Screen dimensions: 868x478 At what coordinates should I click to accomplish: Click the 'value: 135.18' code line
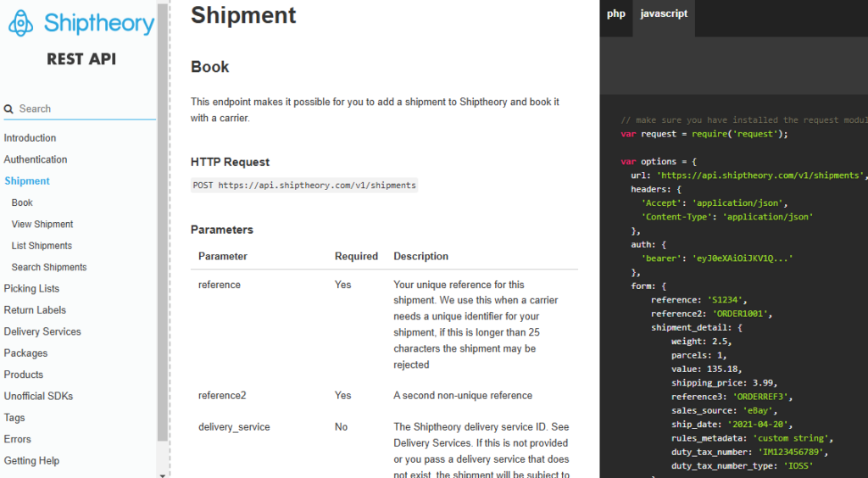[x=706, y=369]
